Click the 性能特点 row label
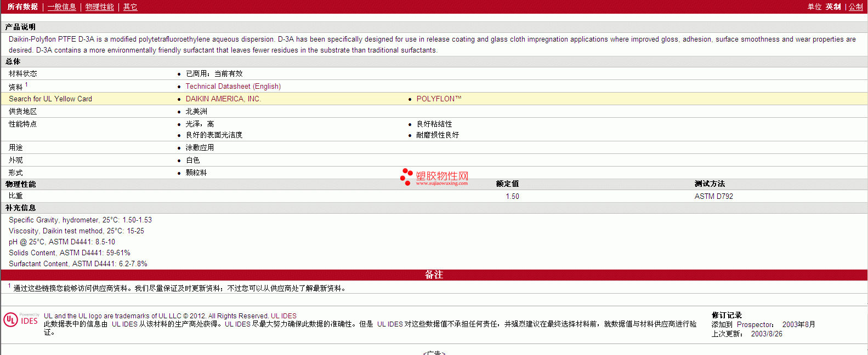Screen dimensions: 868x355 [23, 124]
